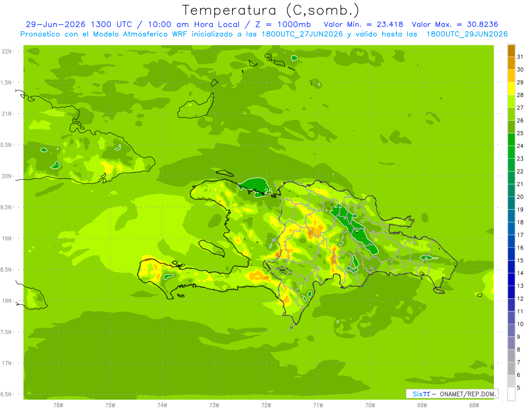Image resolution: width=532 pixels, height=411 pixels.
Task: Click the longitude label "76W"
Action: click(58, 405)
